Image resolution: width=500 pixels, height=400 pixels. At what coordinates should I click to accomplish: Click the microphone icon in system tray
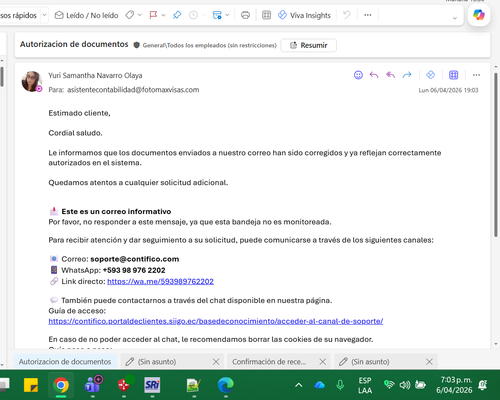click(x=340, y=385)
